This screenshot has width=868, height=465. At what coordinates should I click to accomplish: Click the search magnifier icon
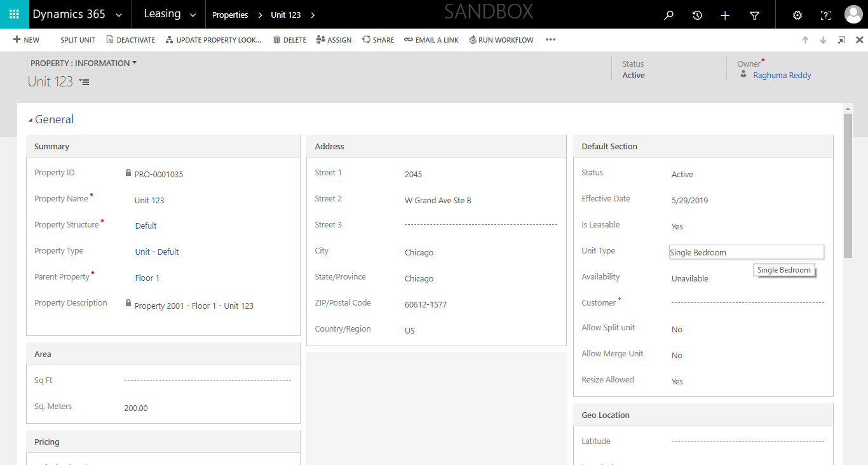[x=668, y=15]
